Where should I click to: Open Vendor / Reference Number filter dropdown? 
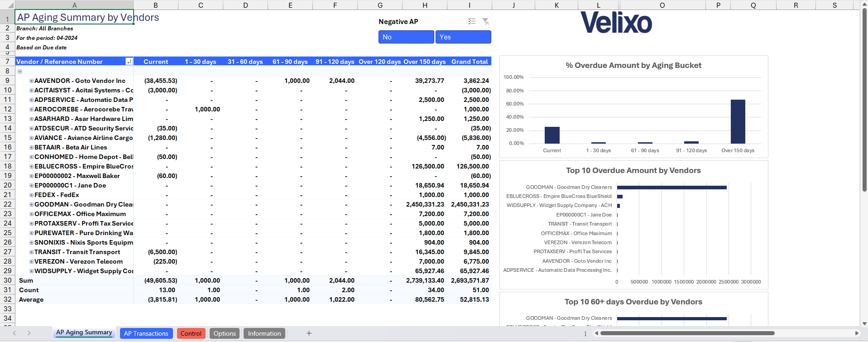click(129, 62)
